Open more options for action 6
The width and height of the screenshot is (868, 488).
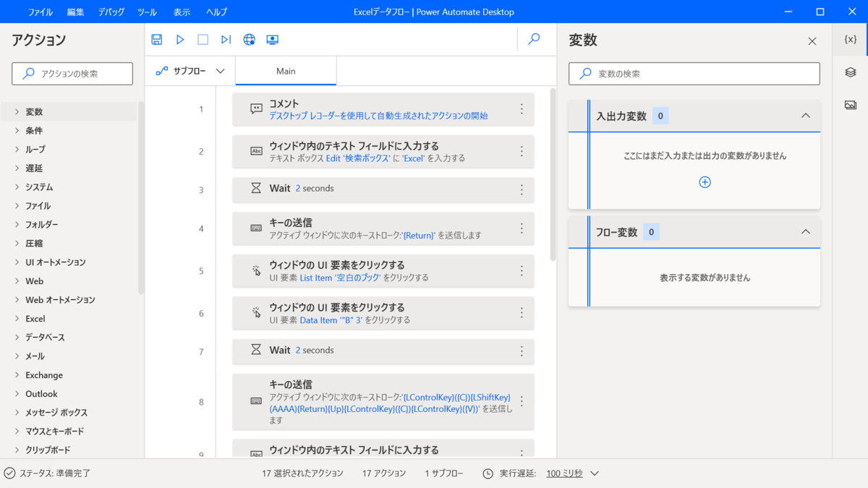522,313
